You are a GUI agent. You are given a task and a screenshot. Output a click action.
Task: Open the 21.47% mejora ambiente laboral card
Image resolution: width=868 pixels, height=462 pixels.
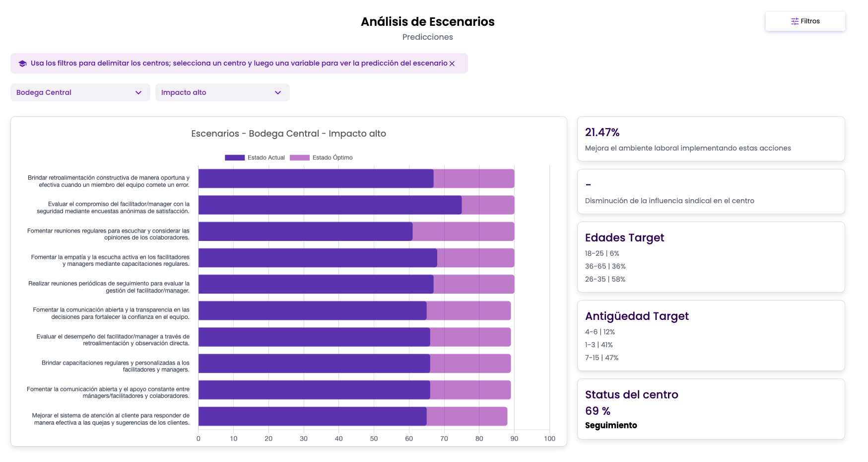pyautogui.click(x=711, y=139)
